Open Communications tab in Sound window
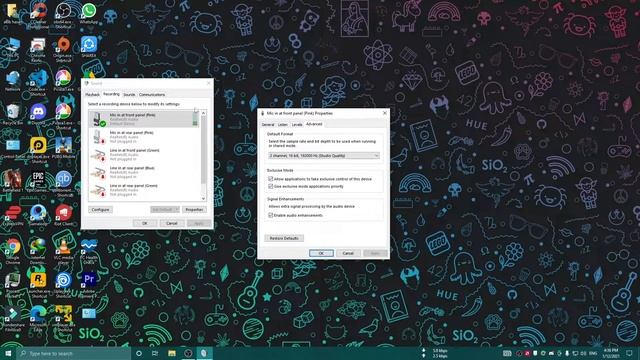640x360 pixels. point(152,95)
